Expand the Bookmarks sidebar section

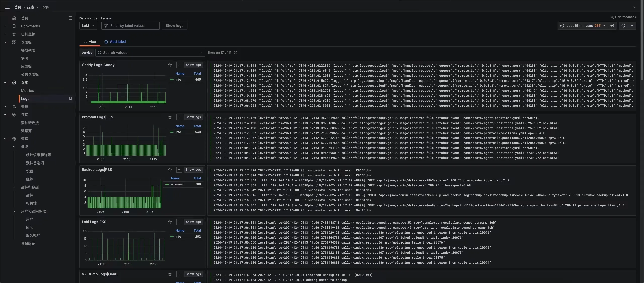tap(5, 26)
